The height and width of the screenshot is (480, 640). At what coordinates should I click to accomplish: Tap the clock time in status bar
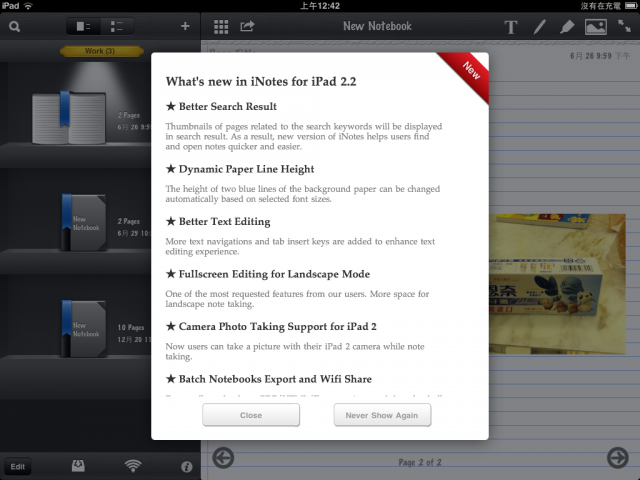pos(320,6)
